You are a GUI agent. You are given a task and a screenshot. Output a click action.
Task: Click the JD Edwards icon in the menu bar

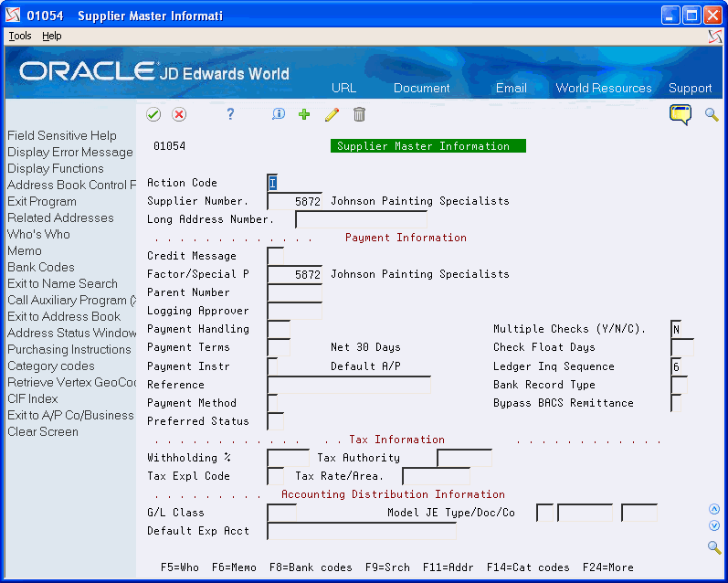715,37
